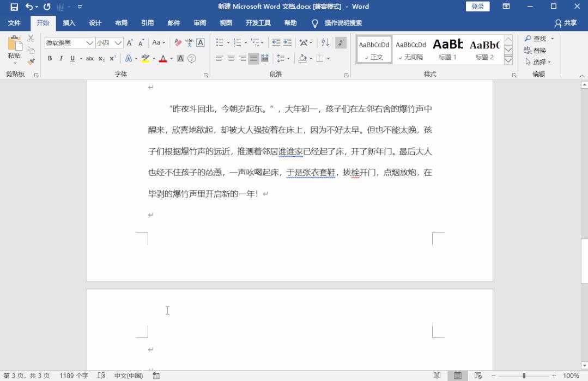Screen dimensions: 588x381
Task: Click the Subscript icon
Action: pyautogui.click(x=102, y=59)
